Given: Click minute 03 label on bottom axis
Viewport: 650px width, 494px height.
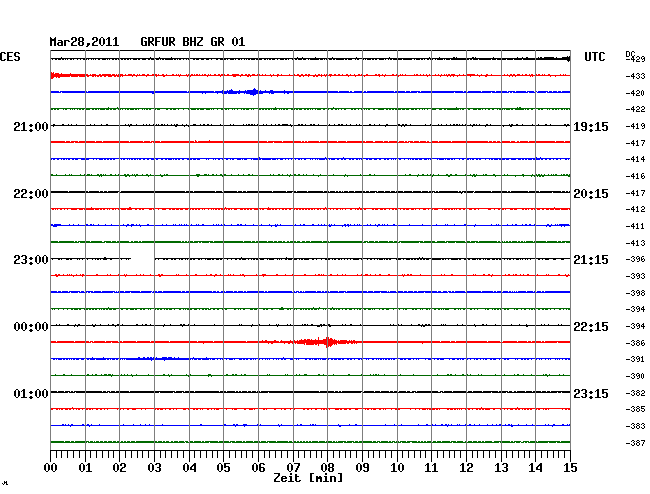Looking at the screenshot, I should coord(154,468).
